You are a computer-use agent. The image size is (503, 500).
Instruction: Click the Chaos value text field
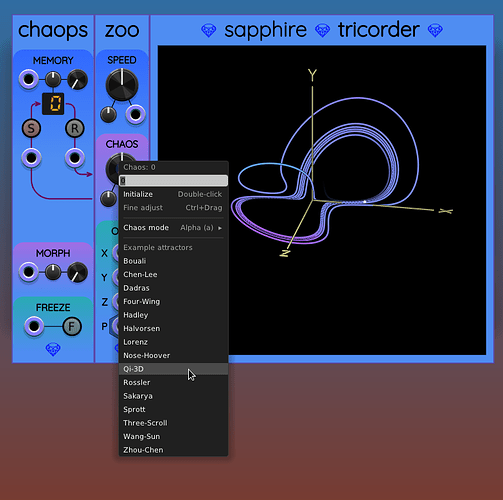tap(173, 180)
